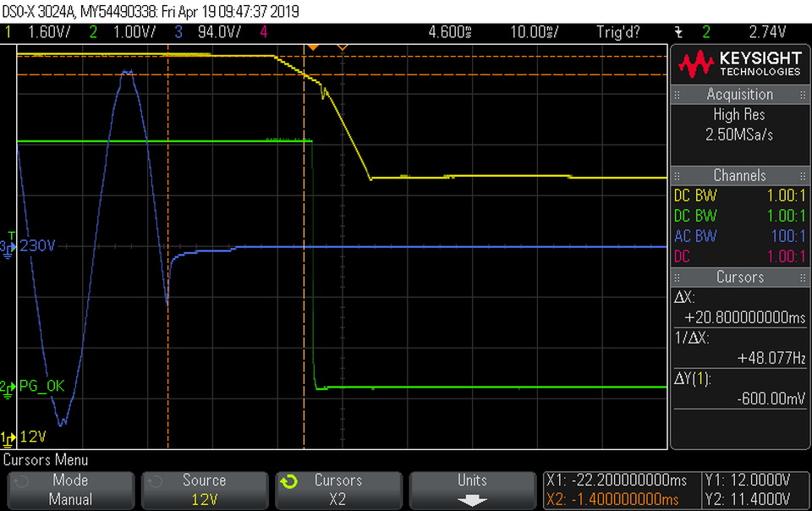Click the magenta DC channel 4 row
Screen dimensions: 812x511
click(x=739, y=256)
